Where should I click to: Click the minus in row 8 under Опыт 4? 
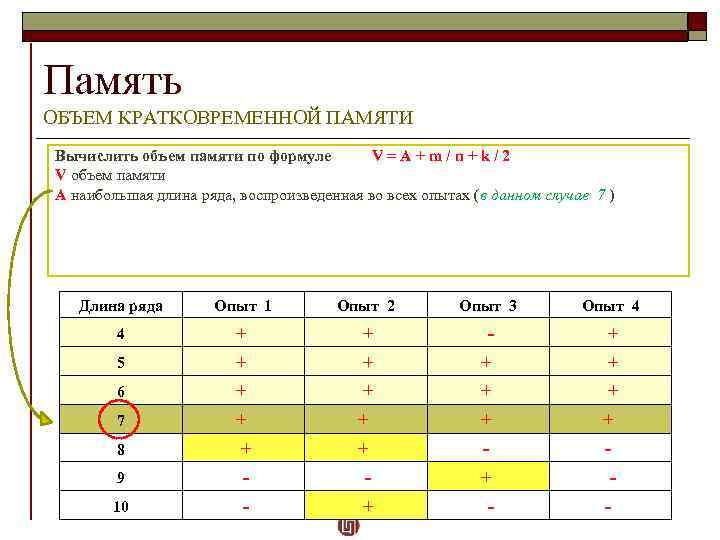(608, 450)
